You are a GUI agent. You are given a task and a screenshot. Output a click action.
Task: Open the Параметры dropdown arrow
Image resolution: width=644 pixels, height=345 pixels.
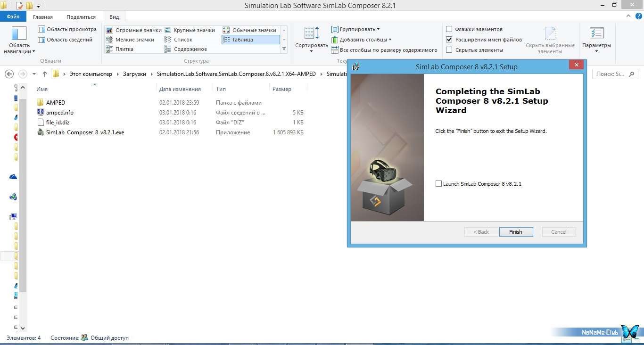pos(596,51)
